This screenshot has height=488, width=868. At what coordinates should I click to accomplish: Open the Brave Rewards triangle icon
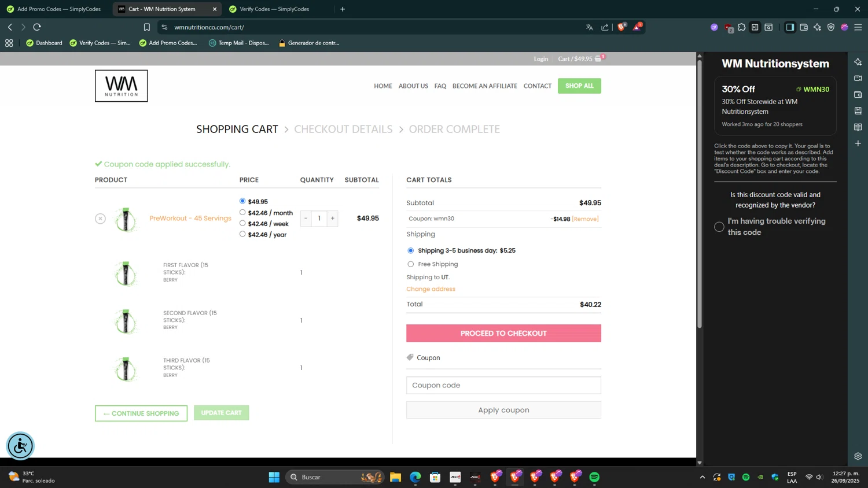tap(637, 27)
